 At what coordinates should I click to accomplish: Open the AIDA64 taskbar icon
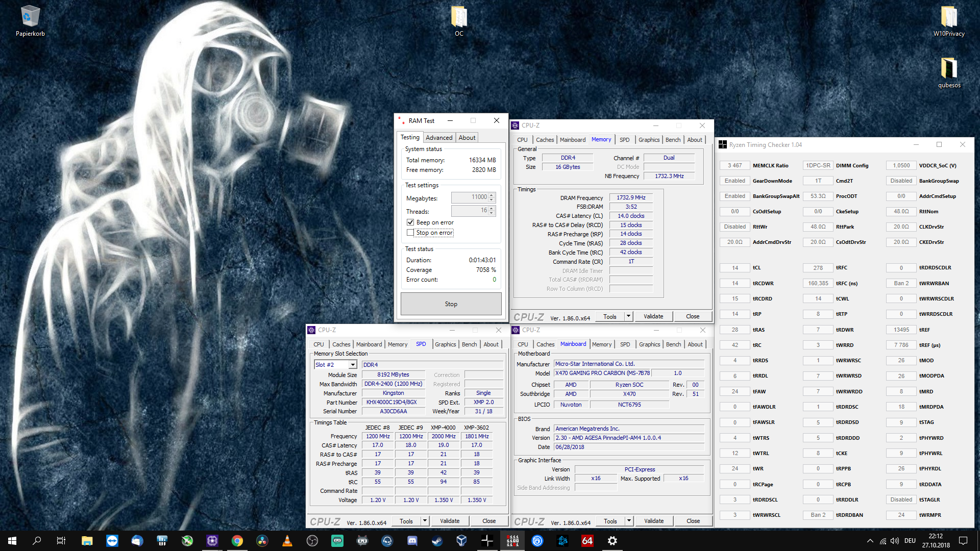click(587, 541)
